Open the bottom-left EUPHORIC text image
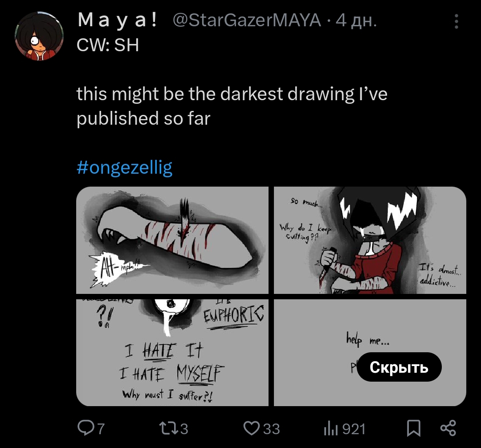The height and width of the screenshot is (448, 481). (x=172, y=353)
